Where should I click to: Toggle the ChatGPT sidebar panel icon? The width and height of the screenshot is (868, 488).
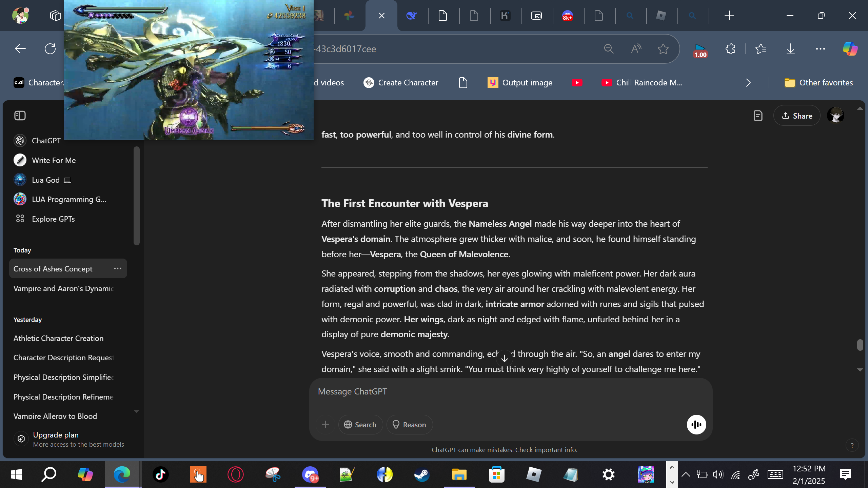pyautogui.click(x=20, y=116)
